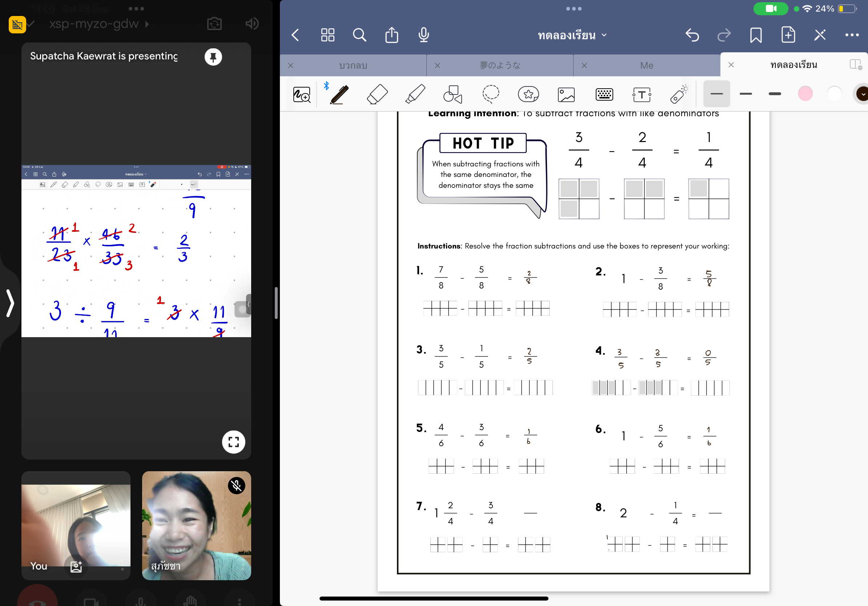Insert an image with picture tool
The image size is (868, 606).
(x=566, y=94)
